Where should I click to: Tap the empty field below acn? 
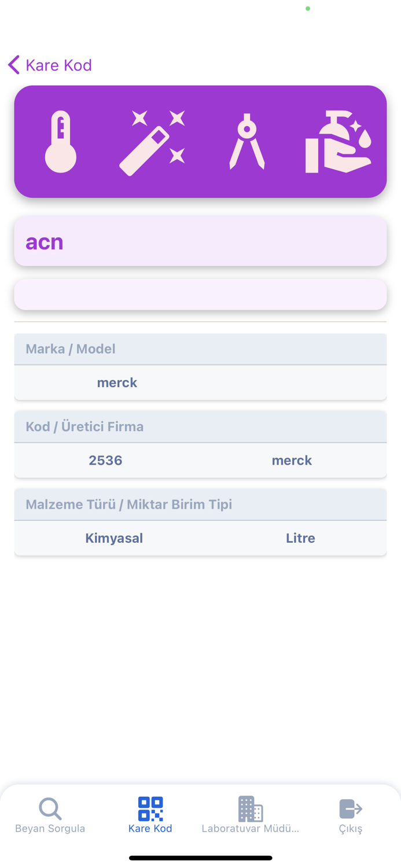point(200,295)
